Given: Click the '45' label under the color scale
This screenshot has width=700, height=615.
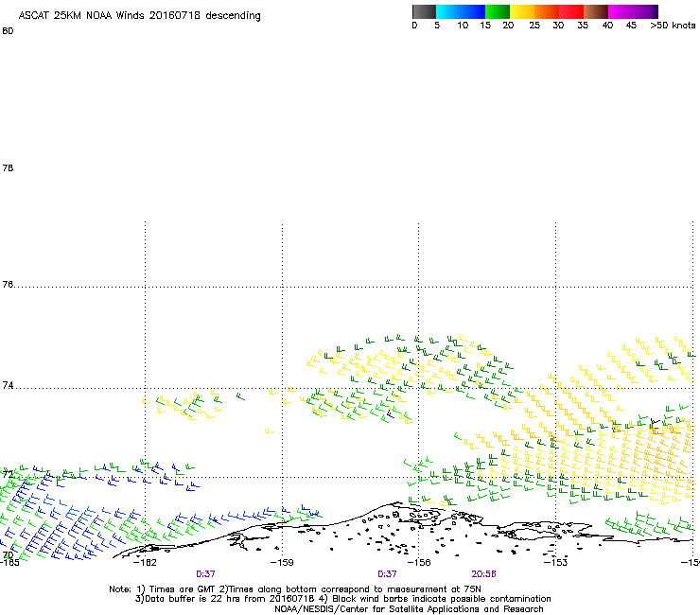Looking at the screenshot, I should 631,26.
